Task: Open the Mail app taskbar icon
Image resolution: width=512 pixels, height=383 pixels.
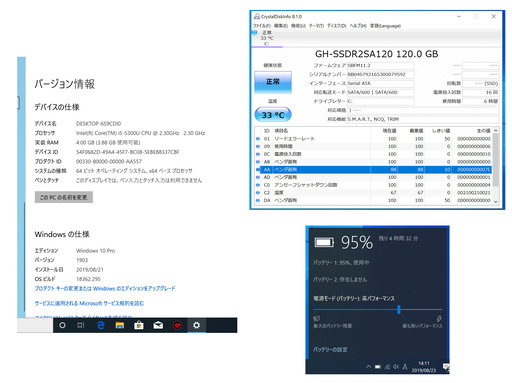Action: (x=158, y=325)
